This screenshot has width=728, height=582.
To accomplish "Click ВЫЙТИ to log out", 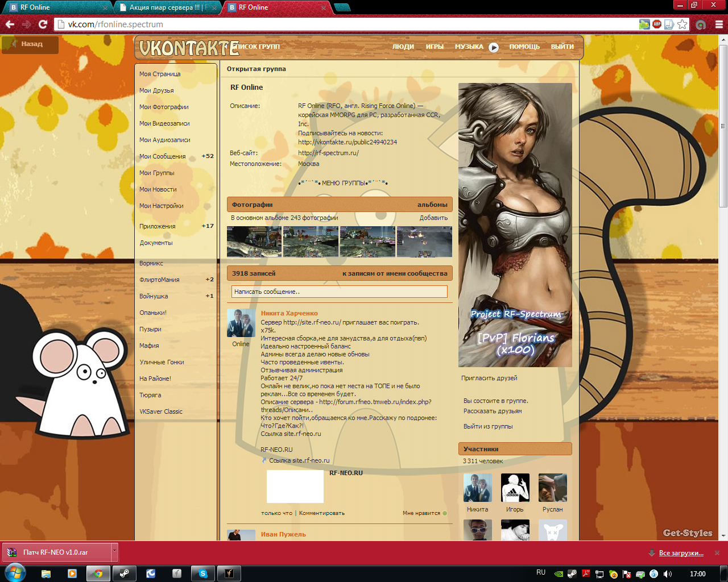I will click(x=562, y=47).
